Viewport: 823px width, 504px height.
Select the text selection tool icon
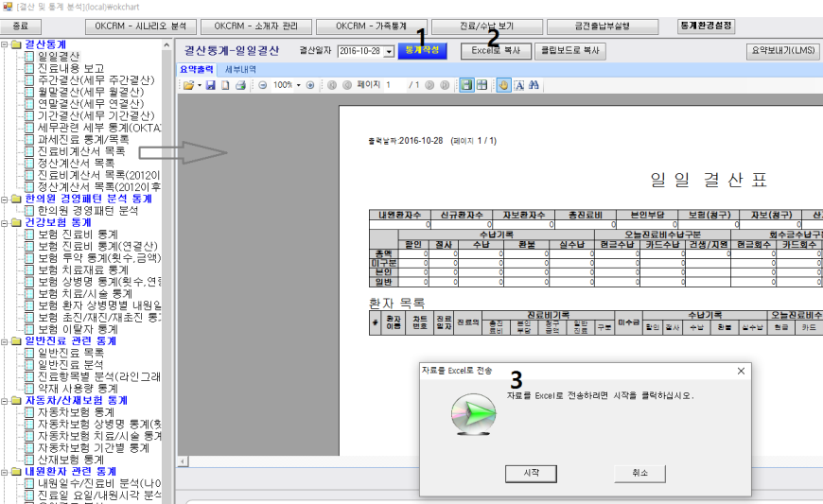519,85
